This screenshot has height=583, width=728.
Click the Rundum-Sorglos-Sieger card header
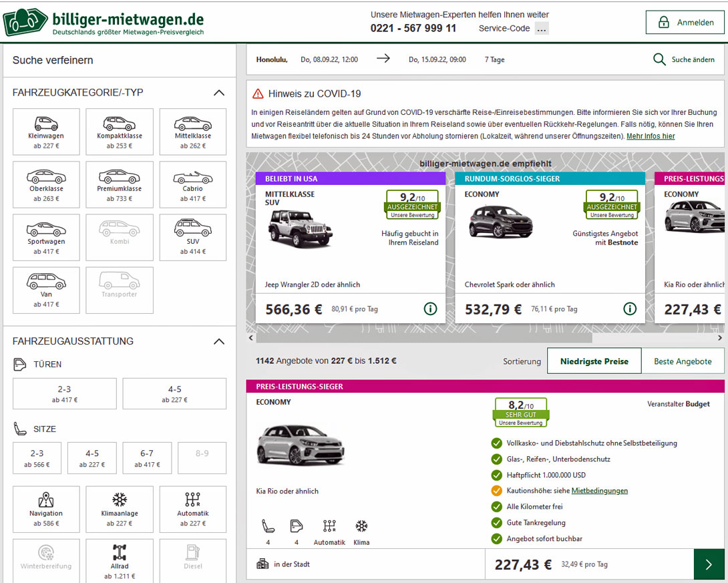(x=550, y=179)
